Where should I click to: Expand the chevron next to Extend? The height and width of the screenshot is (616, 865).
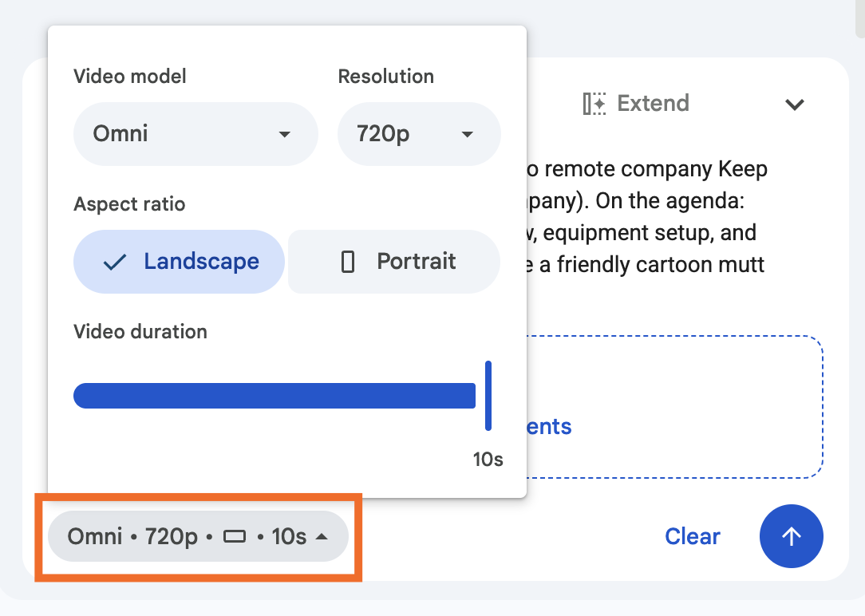pyautogui.click(x=795, y=104)
